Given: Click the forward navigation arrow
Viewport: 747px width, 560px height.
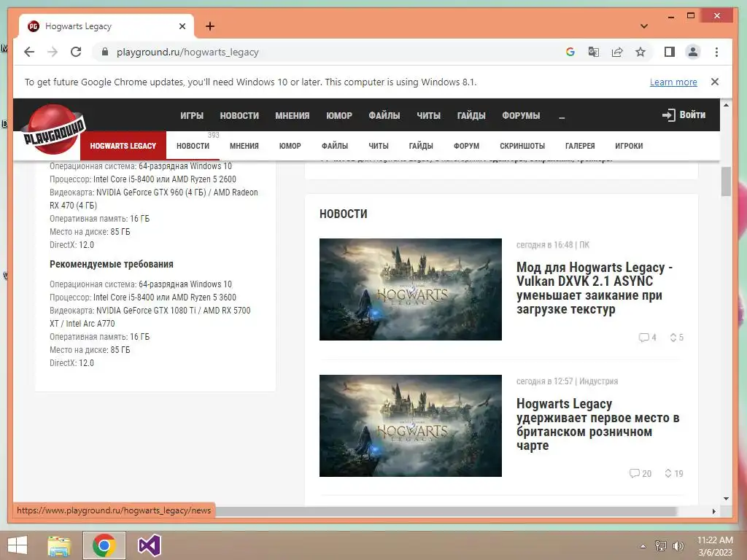Looking at the screenshot, I should (x=53, y=52).
